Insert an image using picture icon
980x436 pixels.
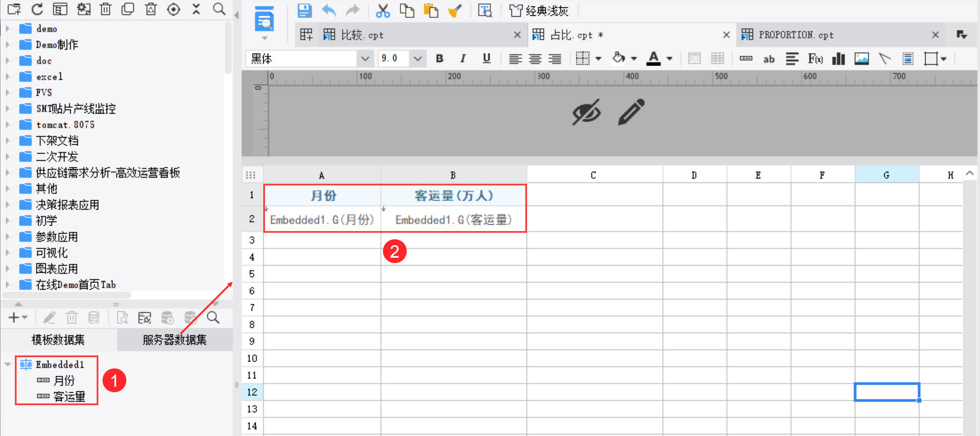point(861,58)
